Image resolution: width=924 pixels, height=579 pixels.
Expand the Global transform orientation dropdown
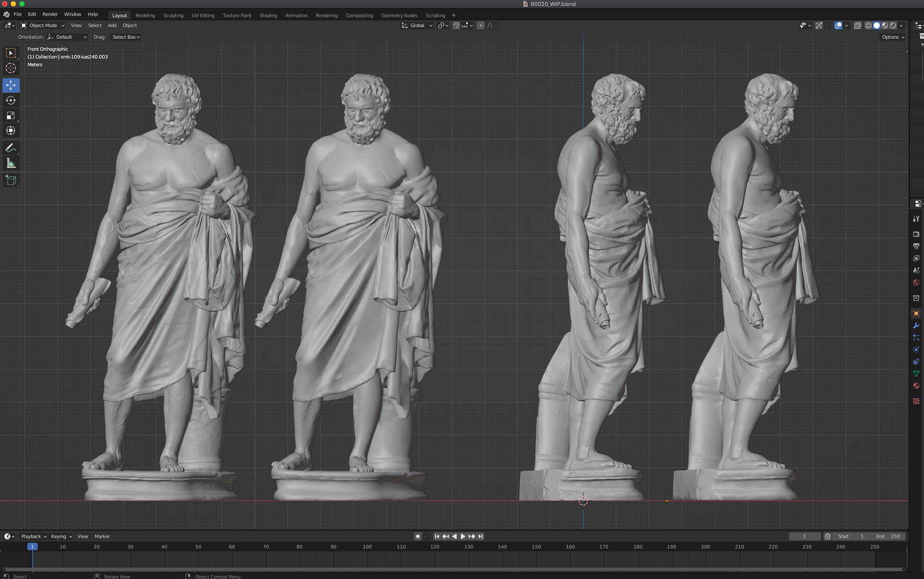(x=417, y=26)
